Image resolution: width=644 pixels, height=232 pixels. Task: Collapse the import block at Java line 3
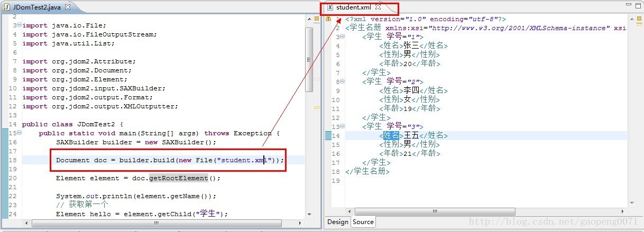tap(20, 25)
